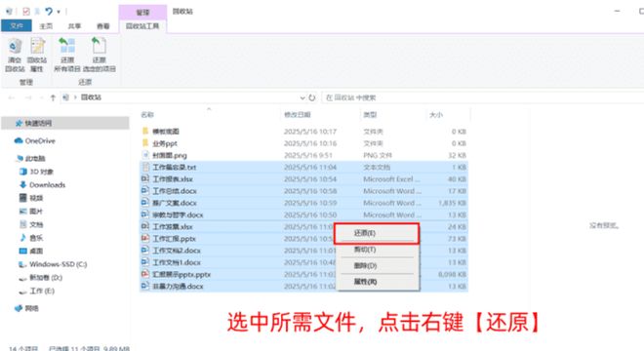Image resolution: width=644 pixels, height=351 pixels.
Task: Click the Excel file icon dated 10:54
Action: (145, 179)
